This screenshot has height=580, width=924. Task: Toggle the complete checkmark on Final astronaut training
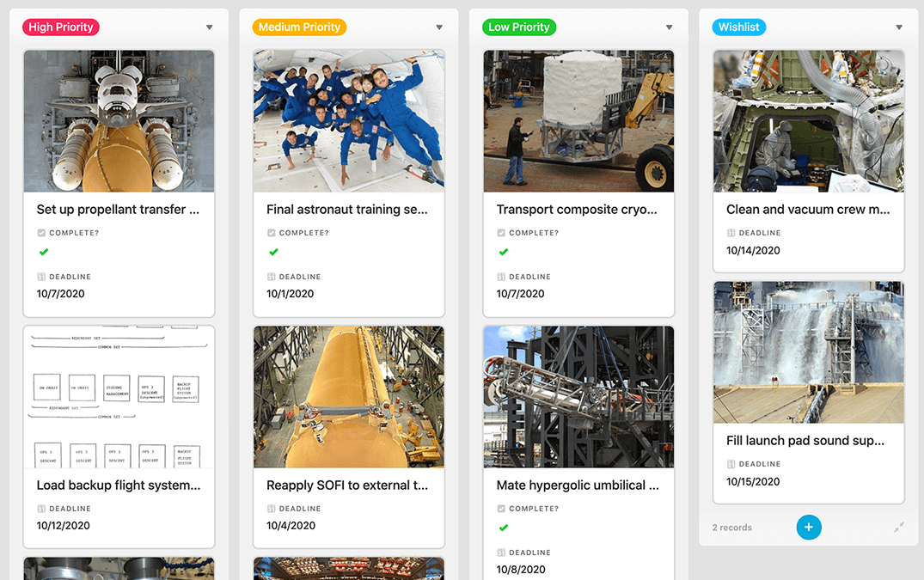[x=273, y=252]
